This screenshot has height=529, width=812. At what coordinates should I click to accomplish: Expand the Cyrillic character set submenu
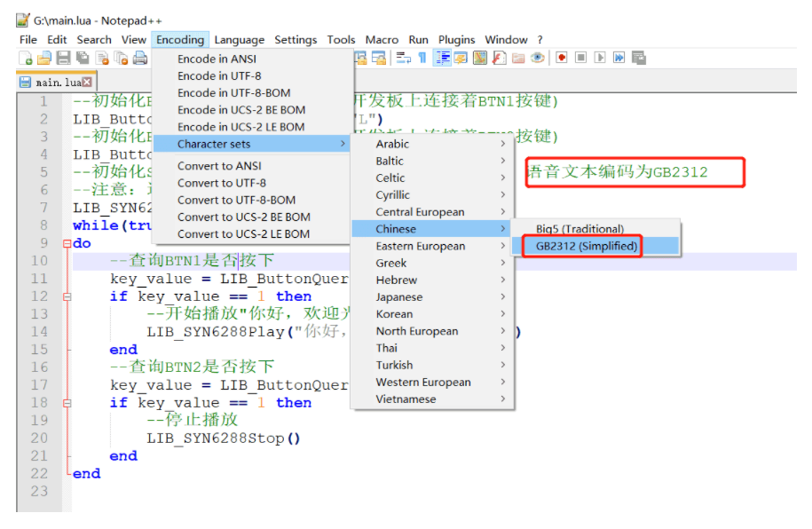(432, 195)
